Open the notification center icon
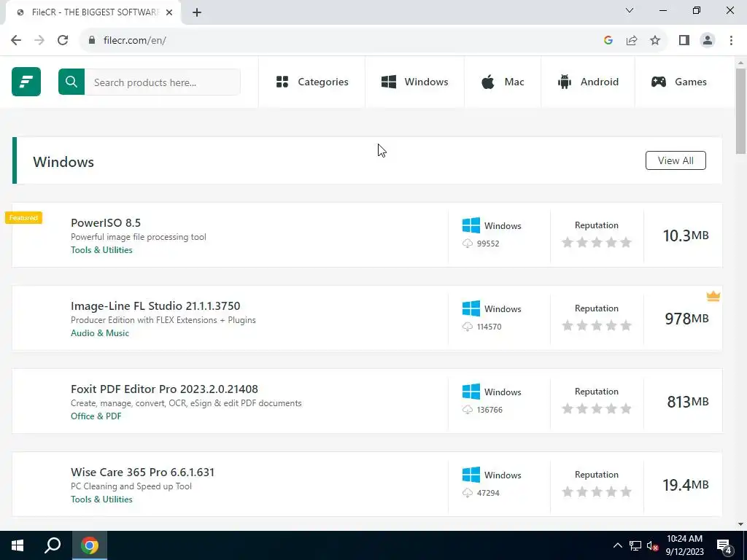This screenshot has height=560, width=747. click(x=724, y=546)
